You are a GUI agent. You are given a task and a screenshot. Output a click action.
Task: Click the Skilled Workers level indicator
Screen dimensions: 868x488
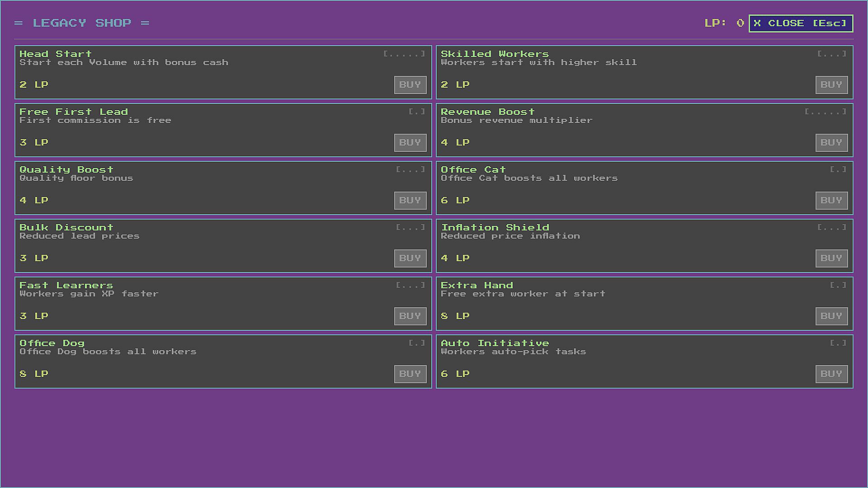pyautogui.click(x=832, y=54)
